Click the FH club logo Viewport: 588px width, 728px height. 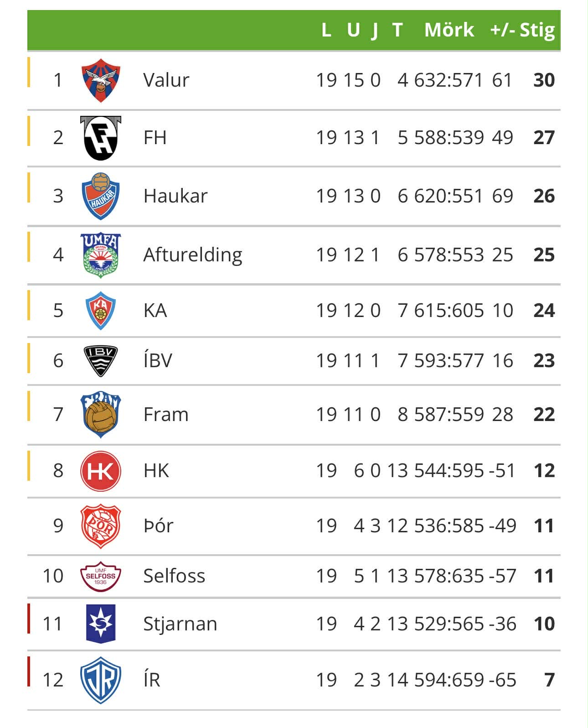(100, 138)
